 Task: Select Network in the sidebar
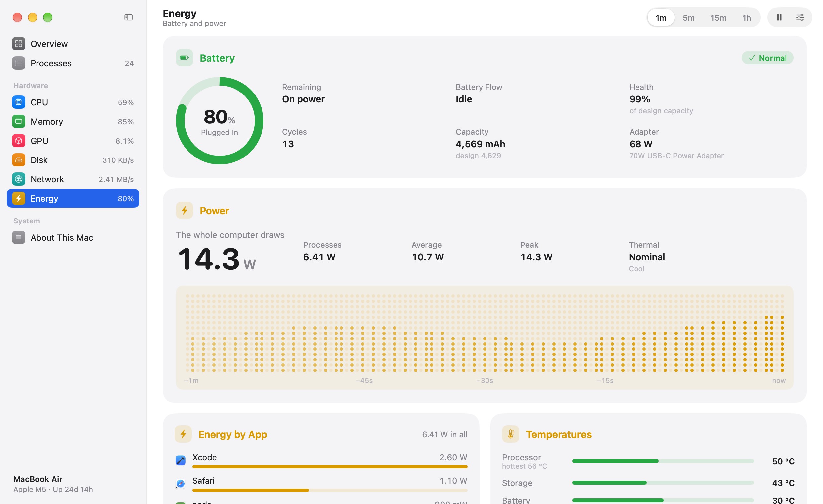[73, 179]
